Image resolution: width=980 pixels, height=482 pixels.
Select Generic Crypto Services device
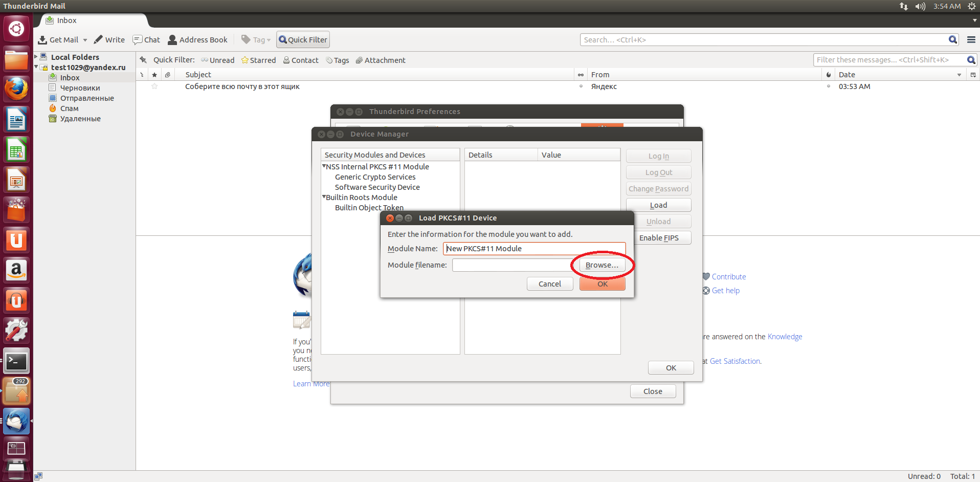pos(375,177)
